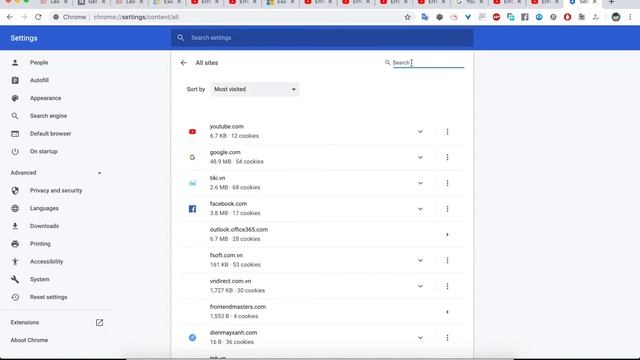Expand the dienmayxanh.com site entry
Screen dimensions: 640x360
(x=420, y=338)
